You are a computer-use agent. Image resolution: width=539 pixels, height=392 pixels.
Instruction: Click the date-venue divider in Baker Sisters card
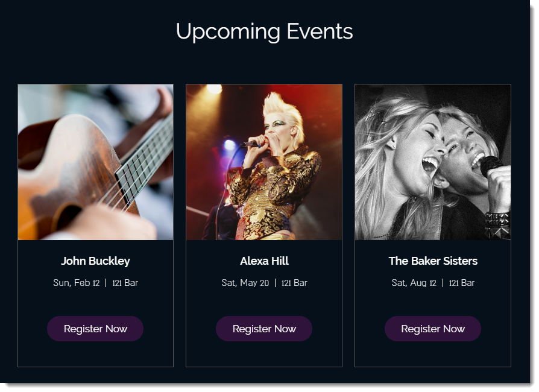click(443, 283)
